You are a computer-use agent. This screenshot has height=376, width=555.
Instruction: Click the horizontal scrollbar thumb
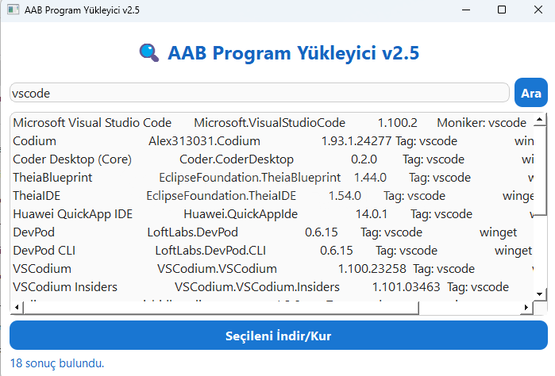[x=221, y=307]
